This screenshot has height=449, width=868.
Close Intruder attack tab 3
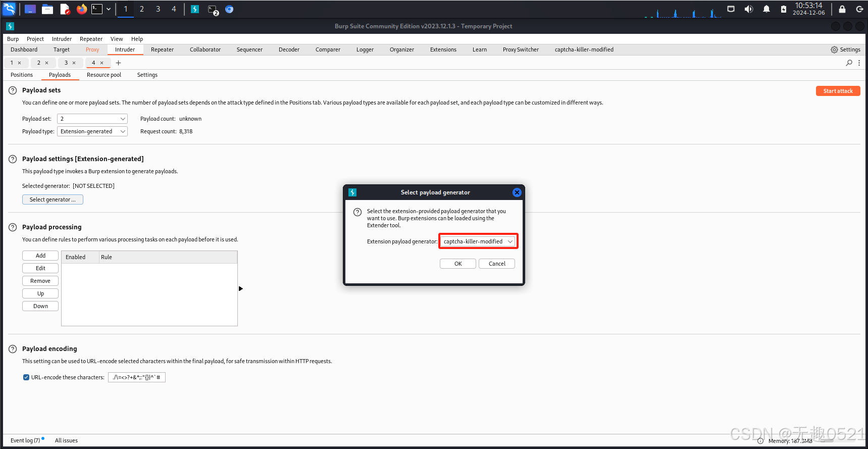74,63
